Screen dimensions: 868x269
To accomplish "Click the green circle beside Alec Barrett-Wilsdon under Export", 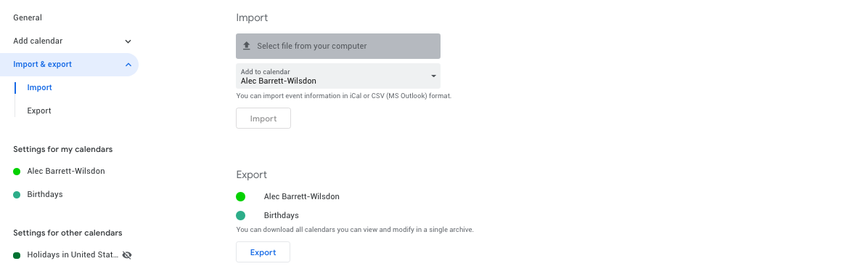I will [240, 196].
